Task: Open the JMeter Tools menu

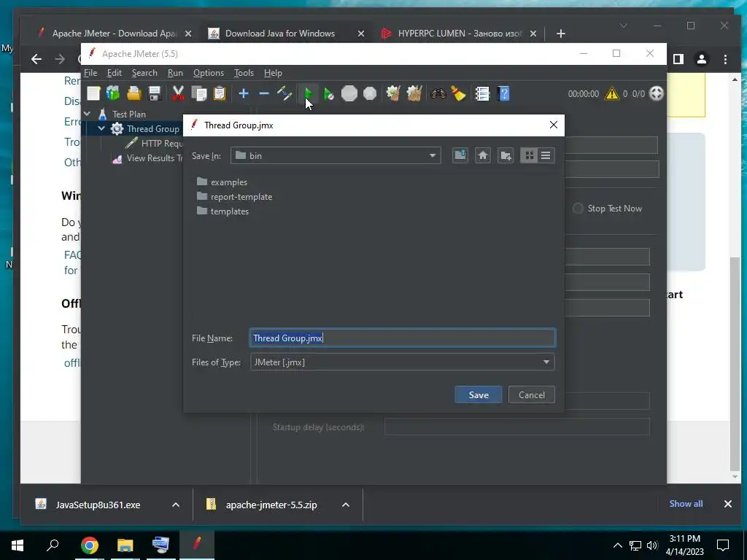Action: click(244, 73)
